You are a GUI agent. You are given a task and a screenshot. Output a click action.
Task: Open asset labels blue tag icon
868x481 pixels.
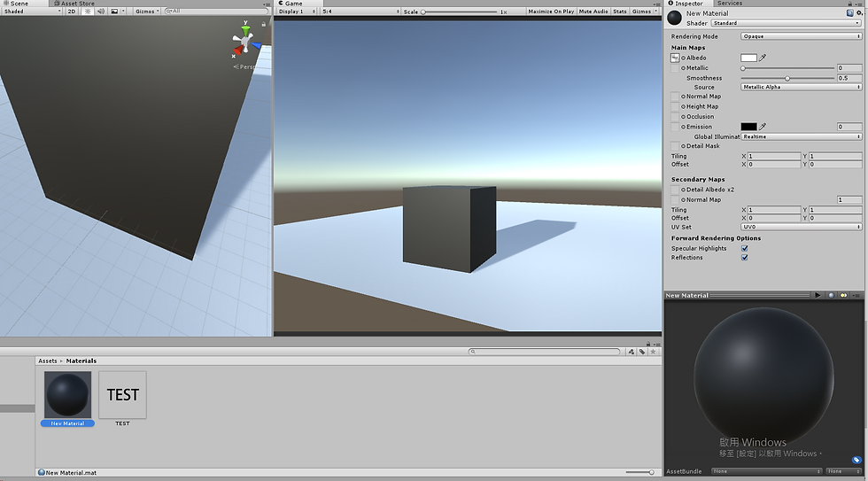click(856, 460)
